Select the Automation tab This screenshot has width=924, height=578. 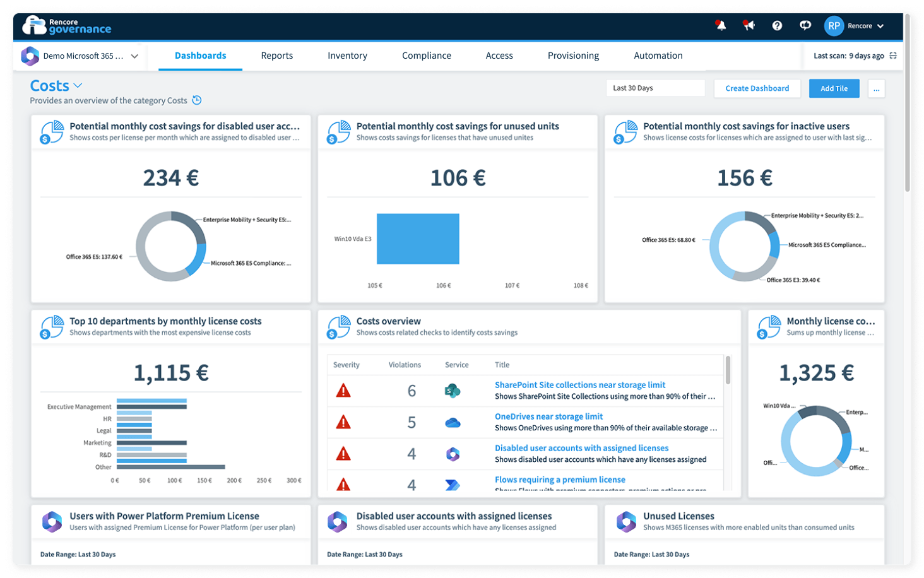[658, 56]
